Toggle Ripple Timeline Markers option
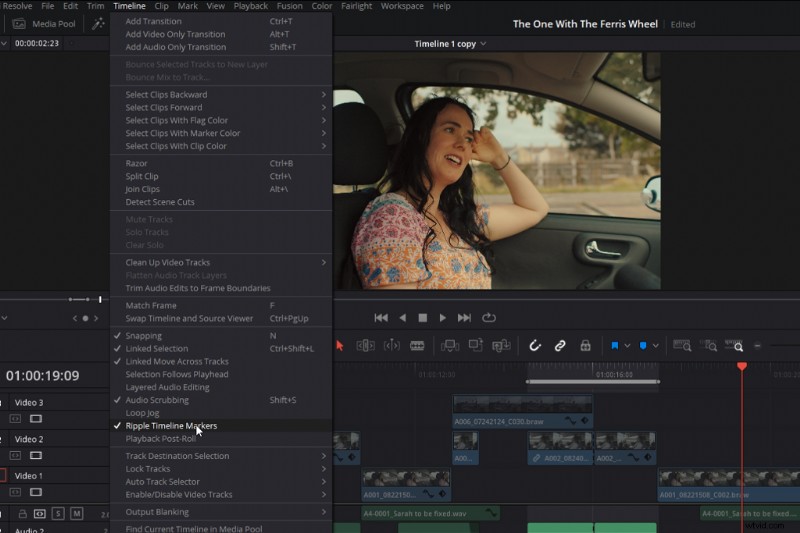Viewport: 800px width, 533px height. [x=221, y=425]
